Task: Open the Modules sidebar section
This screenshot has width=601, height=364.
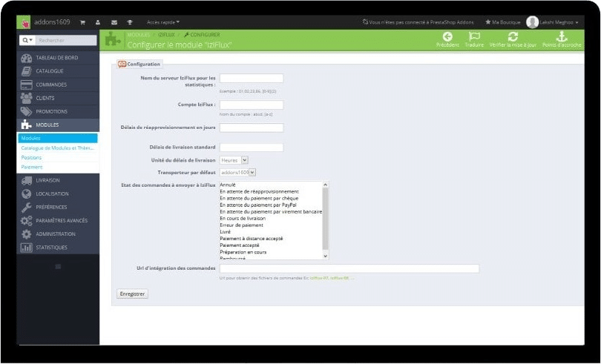Action: pyautogui.click(x=58, y=125)
